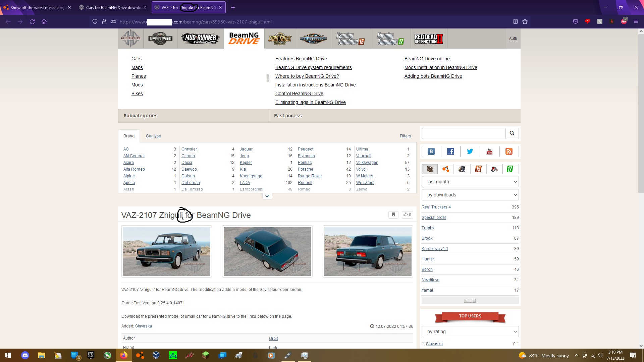This screenshot has height=362, width=644.
Task: Switch to the Brand tab
Action: [129, 136]
